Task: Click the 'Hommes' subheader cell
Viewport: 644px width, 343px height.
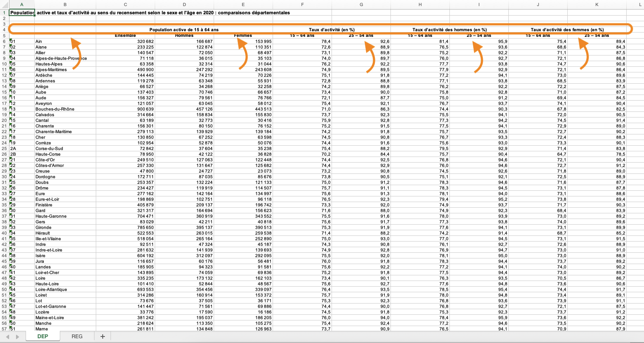Action: [x=184, y=36]
